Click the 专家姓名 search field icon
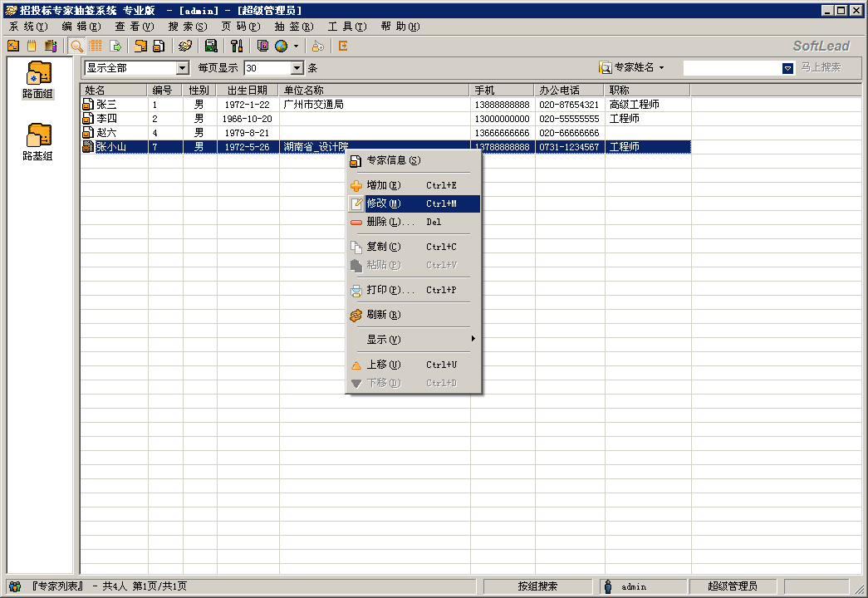This screenshot has height=598, width=868. coord(606,67)
